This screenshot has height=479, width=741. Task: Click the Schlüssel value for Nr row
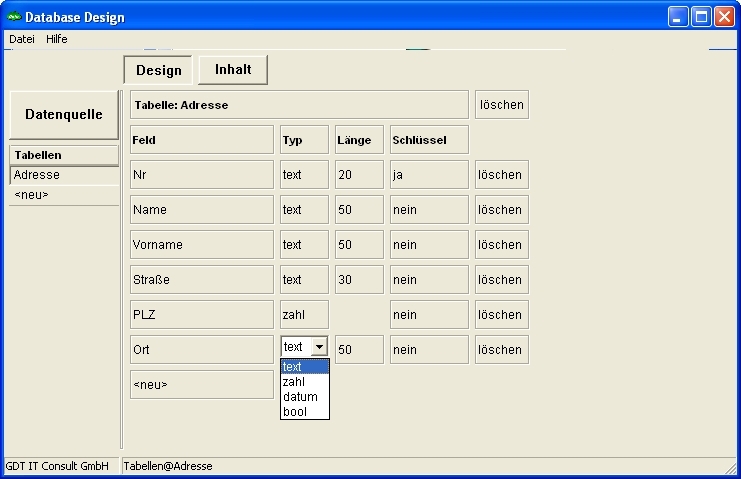pyautogui.click(x=429, y=175)
